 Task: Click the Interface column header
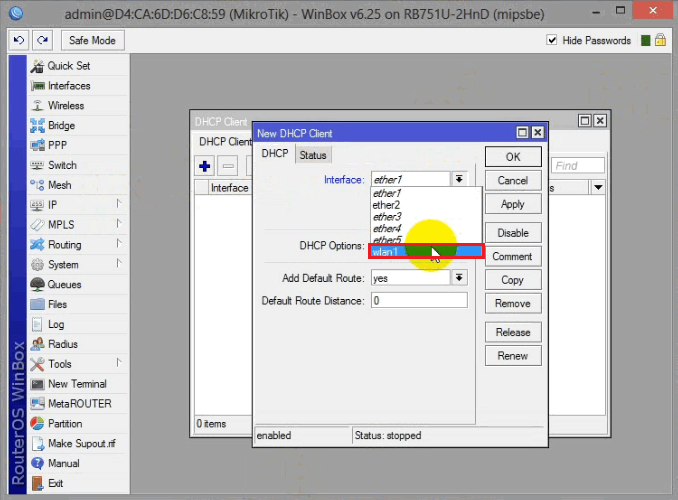point(229,188)
